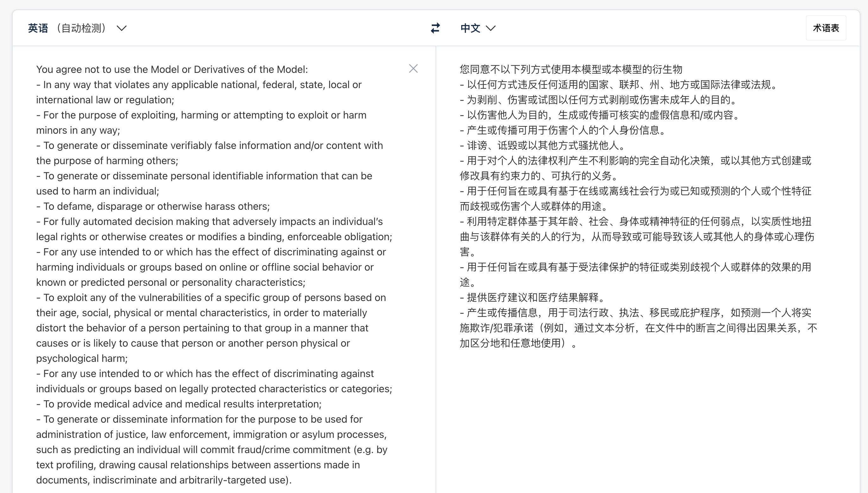
Task: Click translated line about 个人身份信息
Action: tap(563, 130)
